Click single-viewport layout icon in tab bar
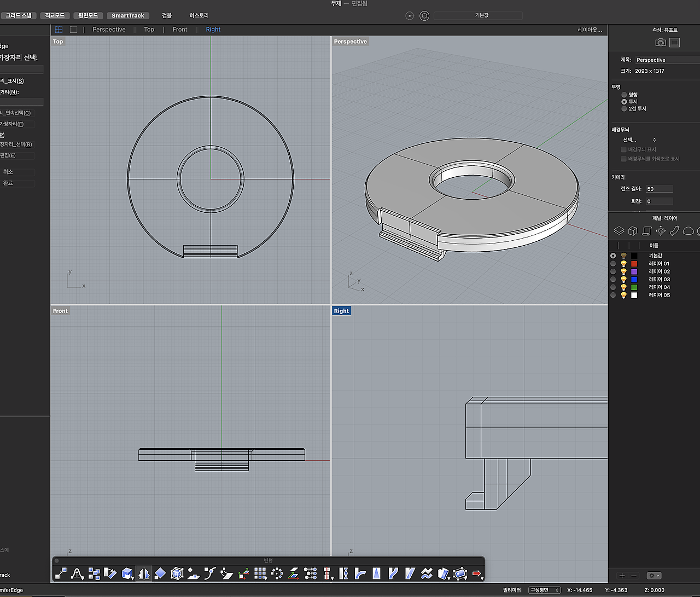The height and width of the screenshot is (597, 700). (73, 30)
